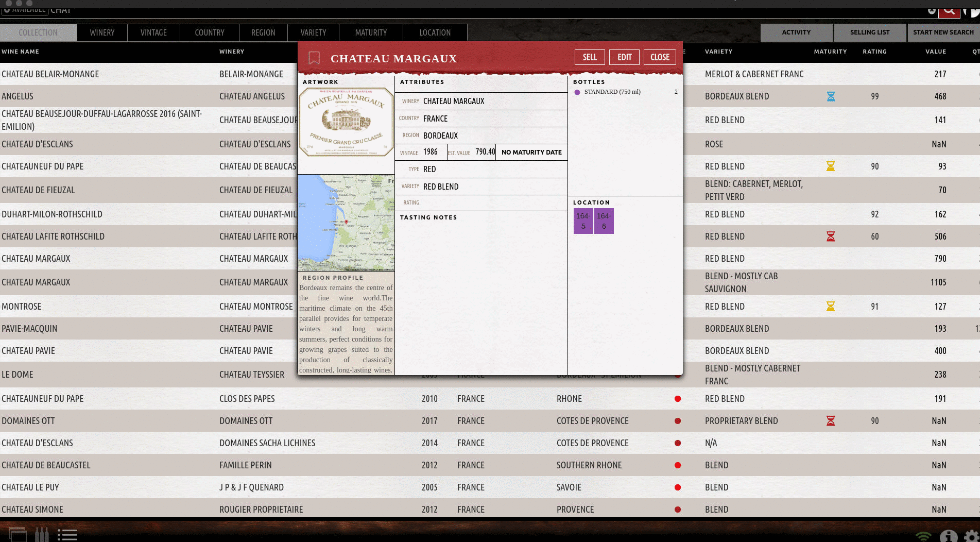980x542 pixels.
Task: Click the blue hourglass maturity icon for Angelus
Action: pyautogui.click(x=831, y=96)
